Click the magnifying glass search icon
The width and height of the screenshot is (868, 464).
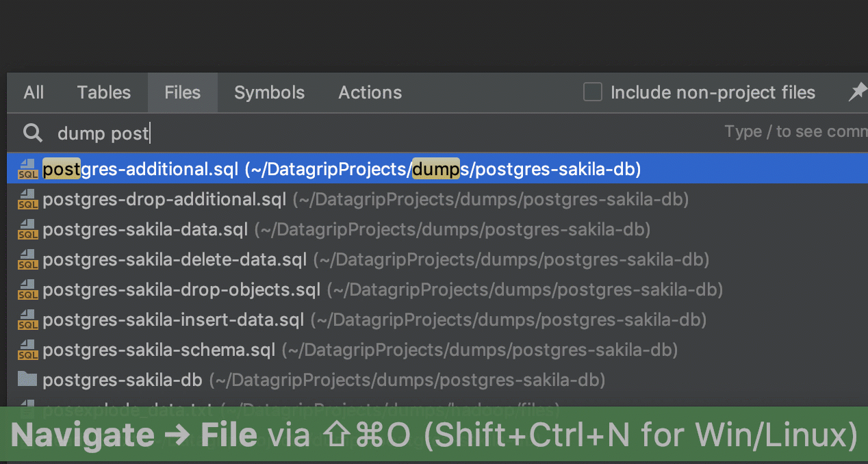coord(32,133)
